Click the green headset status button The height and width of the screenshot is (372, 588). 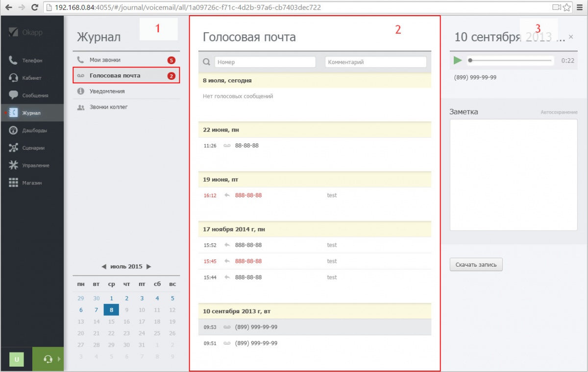48,359
